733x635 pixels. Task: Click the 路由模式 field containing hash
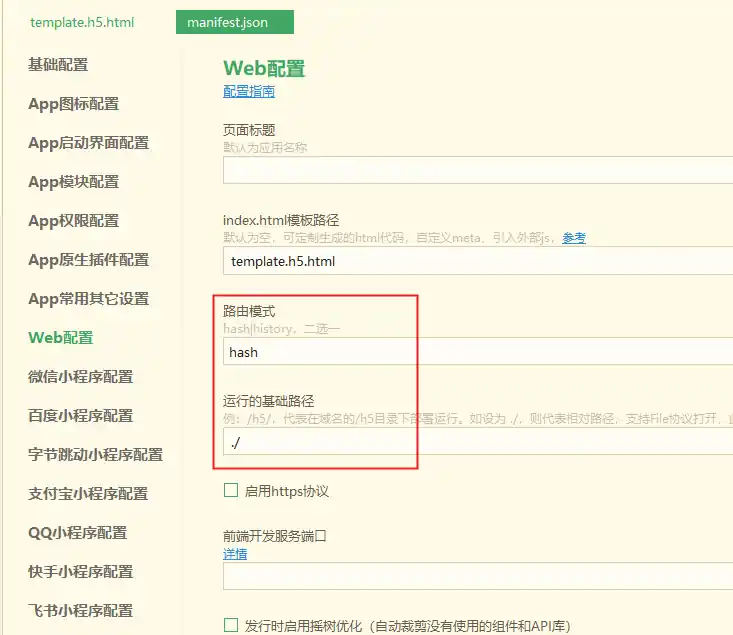click(477, 352)
